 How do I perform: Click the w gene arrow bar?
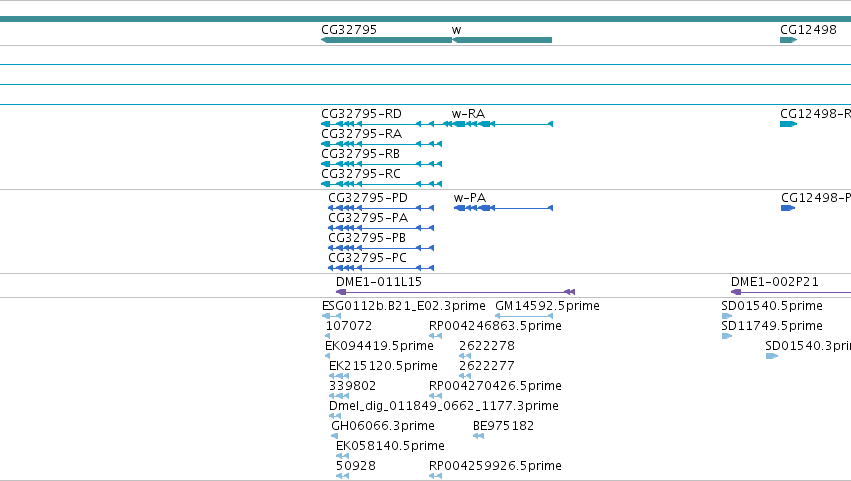(502, 40)
